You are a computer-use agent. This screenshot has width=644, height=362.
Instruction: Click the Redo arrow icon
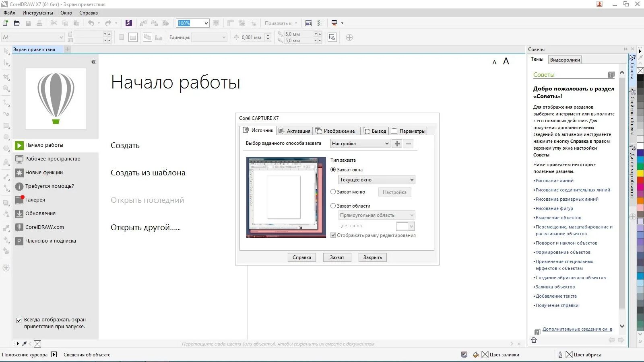click(108, 23)
